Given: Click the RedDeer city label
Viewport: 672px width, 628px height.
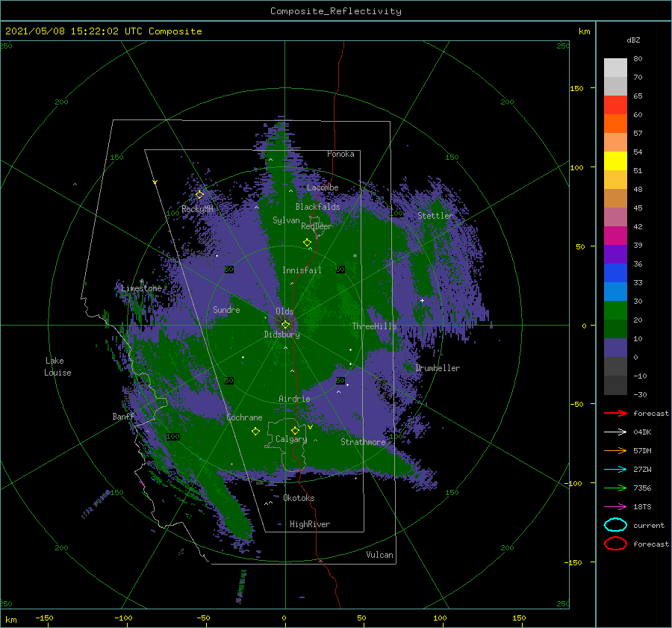Looking at the screenshot, I should click(317, 226).
